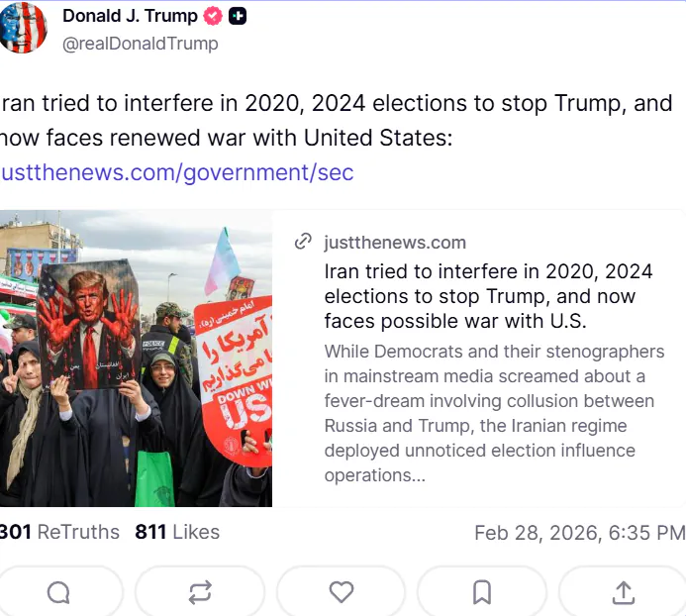Image resolution: width=686 pixels, height=616 pixels.
Task: Open Donald J. Trump profile avatar
Action: 23,27
